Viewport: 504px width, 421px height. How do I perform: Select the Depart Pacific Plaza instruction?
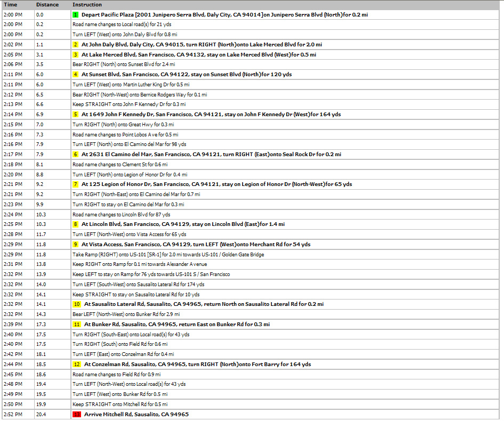pos(224,15)
